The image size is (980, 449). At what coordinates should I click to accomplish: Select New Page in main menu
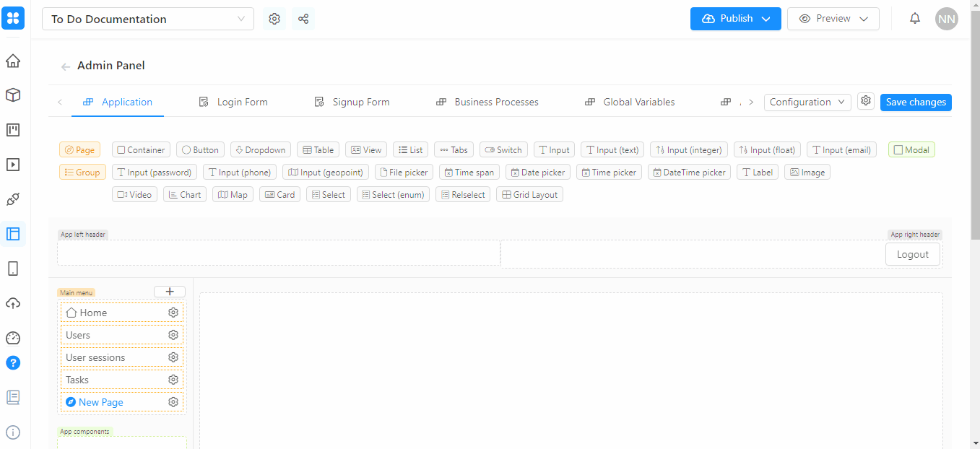101,402
